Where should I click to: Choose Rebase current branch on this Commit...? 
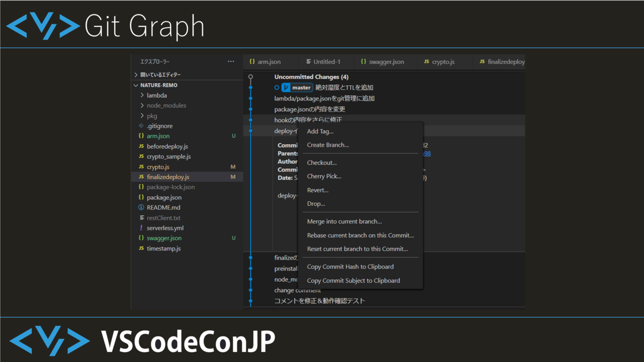click(x=360, y=235)
